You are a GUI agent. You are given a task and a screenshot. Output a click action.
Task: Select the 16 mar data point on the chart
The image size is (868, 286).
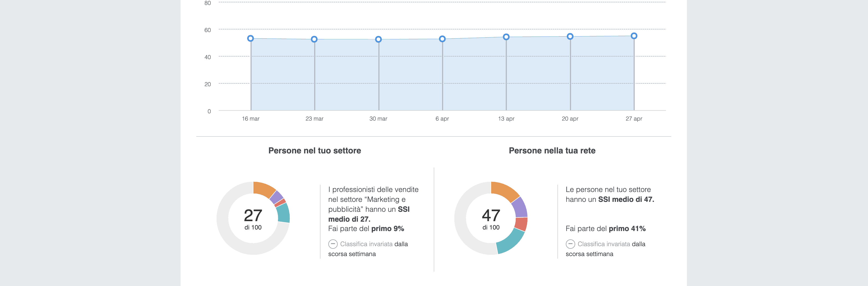point(250,38)
